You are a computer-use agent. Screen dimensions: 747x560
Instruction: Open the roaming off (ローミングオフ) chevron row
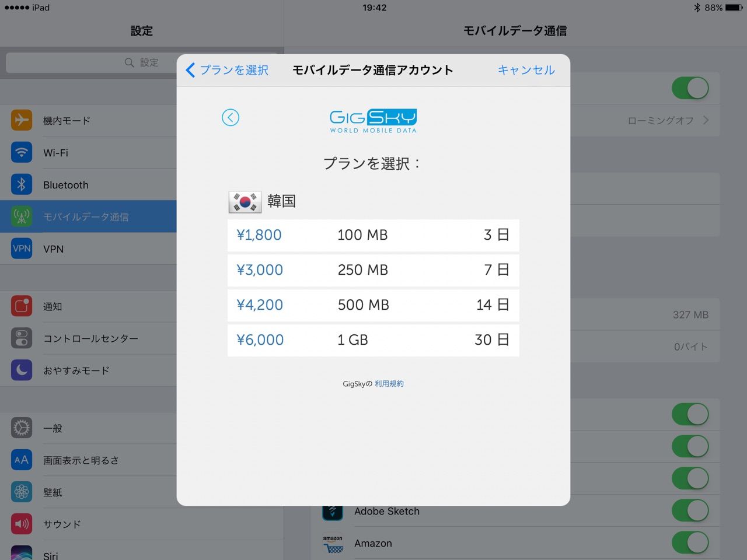(x=645, y=121)
